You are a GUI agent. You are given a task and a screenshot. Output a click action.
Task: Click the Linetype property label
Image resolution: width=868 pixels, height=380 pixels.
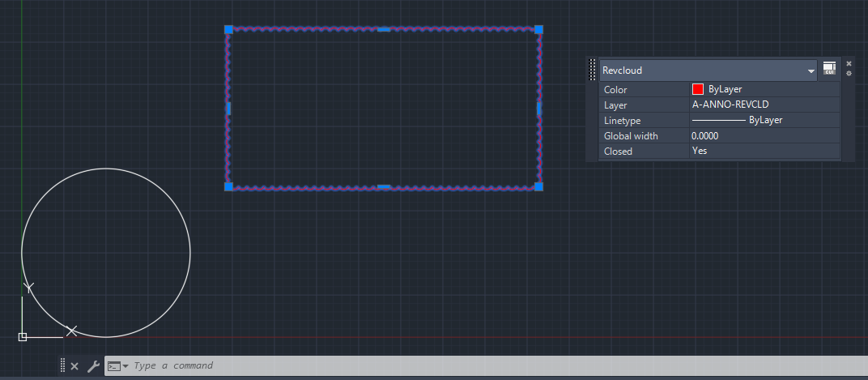[x=622, y=120]
